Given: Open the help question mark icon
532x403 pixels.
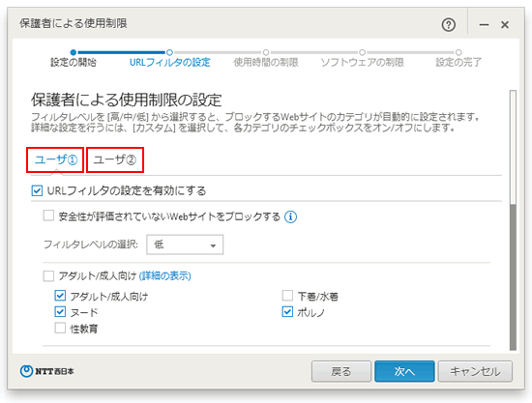Looking at the screenshot, I should click(x=449, y=25).
